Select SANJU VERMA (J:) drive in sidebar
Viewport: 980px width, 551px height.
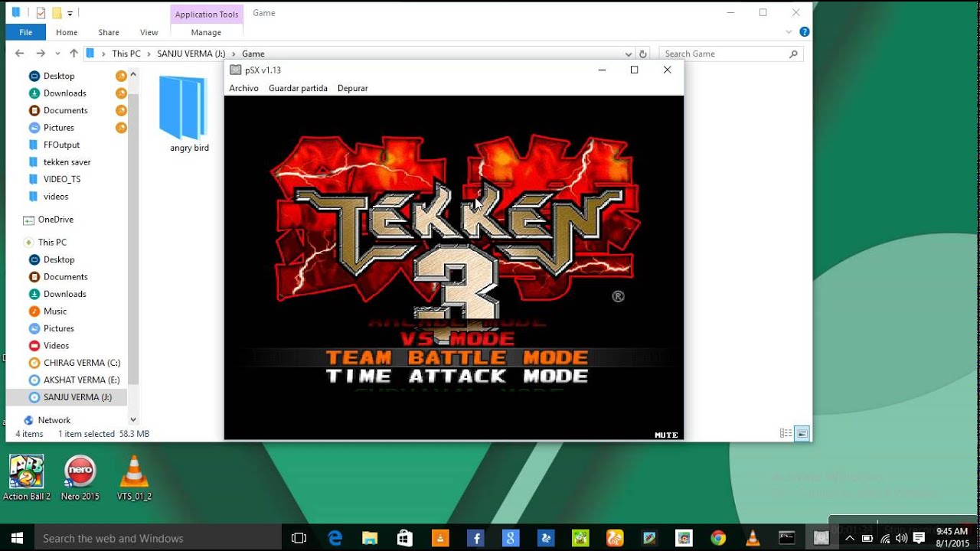77,397
